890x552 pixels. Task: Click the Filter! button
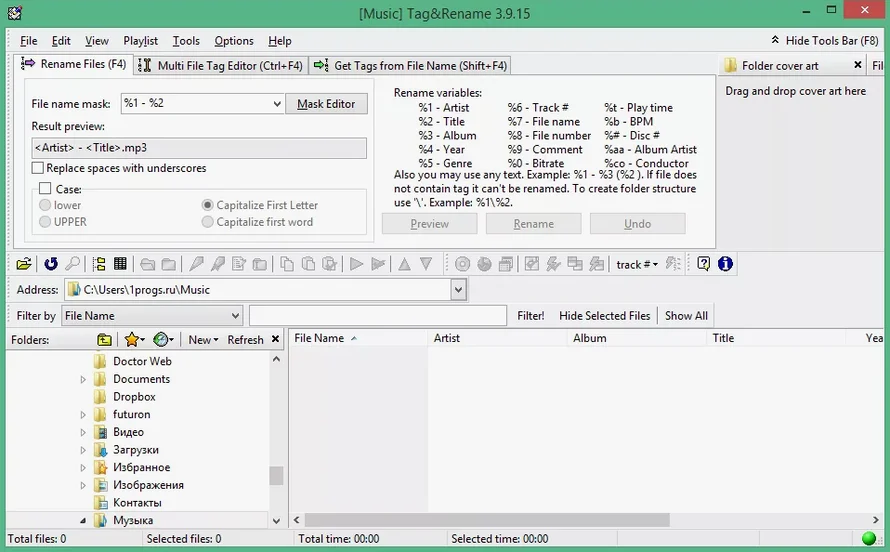point(530,316)
